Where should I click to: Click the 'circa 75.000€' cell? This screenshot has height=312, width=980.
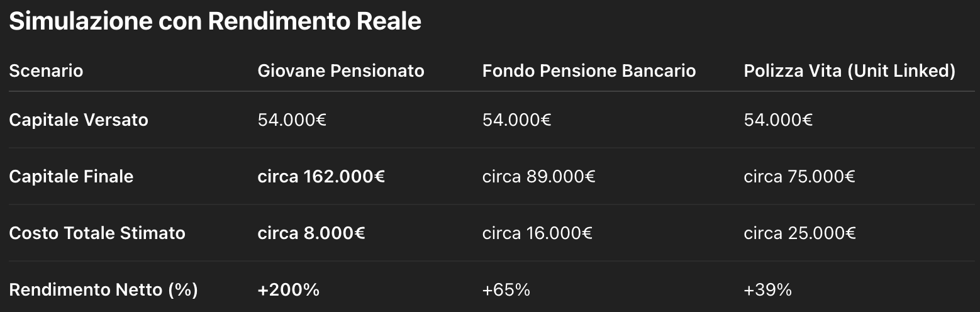pos(799,176)
